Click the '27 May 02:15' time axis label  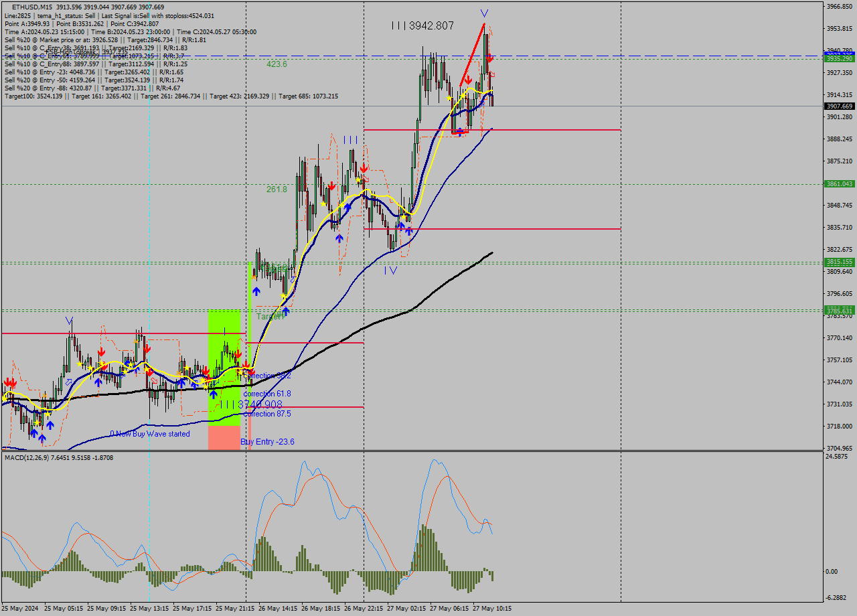click(x=406, y=609)
